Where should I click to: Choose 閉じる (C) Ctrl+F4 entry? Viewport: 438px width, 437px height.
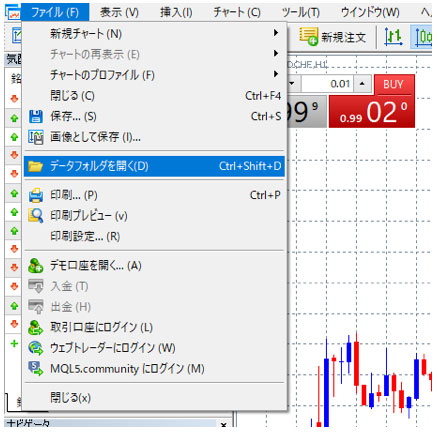click(154, 96)
